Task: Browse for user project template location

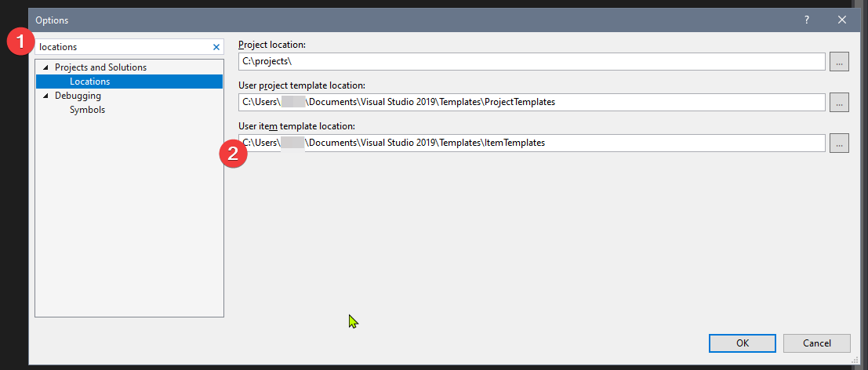Action: (x=839, y=103)
